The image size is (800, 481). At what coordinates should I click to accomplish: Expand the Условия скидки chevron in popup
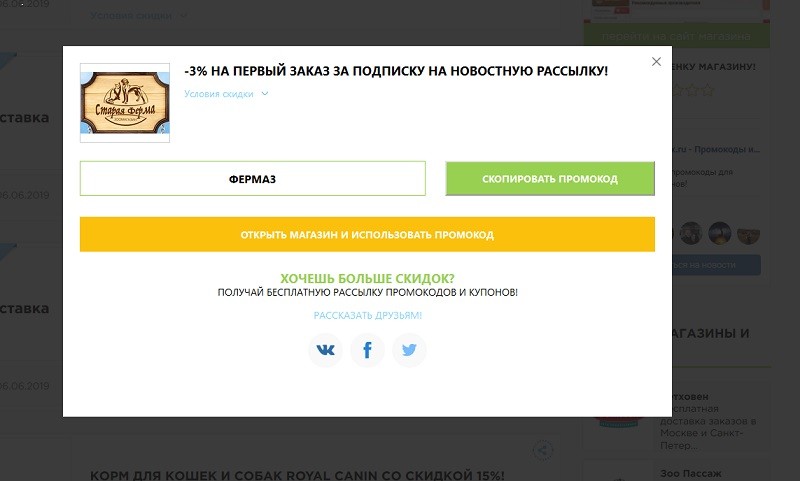(265, 93)
